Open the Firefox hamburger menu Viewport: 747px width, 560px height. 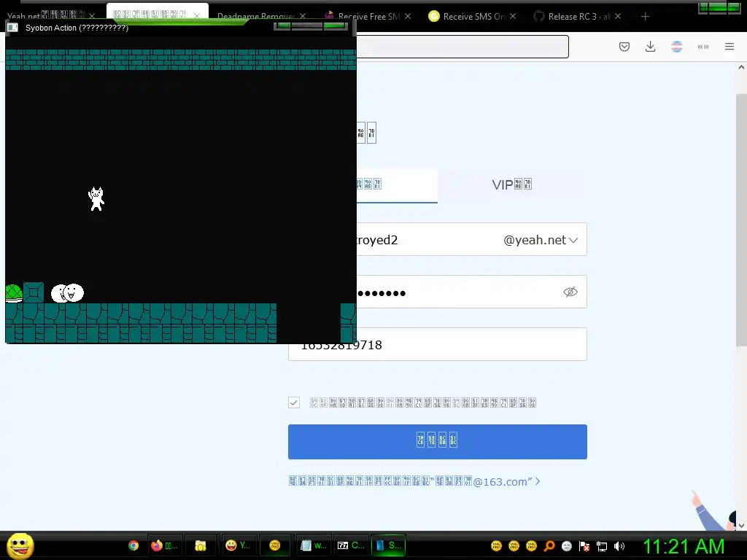click(729, 47)
